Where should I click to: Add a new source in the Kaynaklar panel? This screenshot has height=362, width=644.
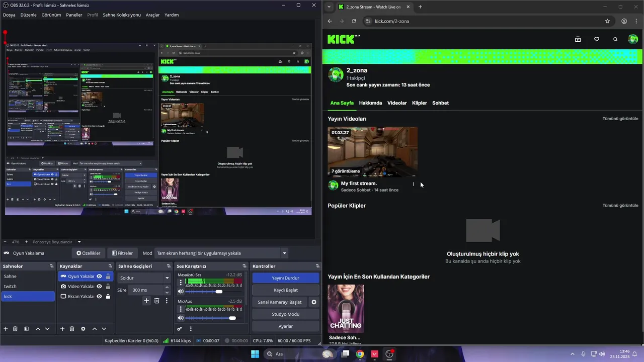[62, 329]
